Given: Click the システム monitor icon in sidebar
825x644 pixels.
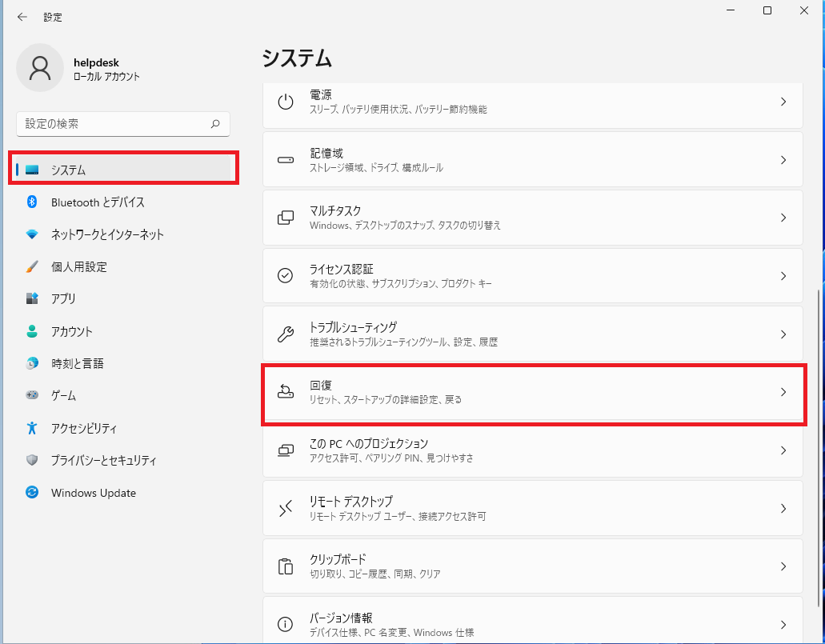Looking at the screenshot, I should (32, 170).
